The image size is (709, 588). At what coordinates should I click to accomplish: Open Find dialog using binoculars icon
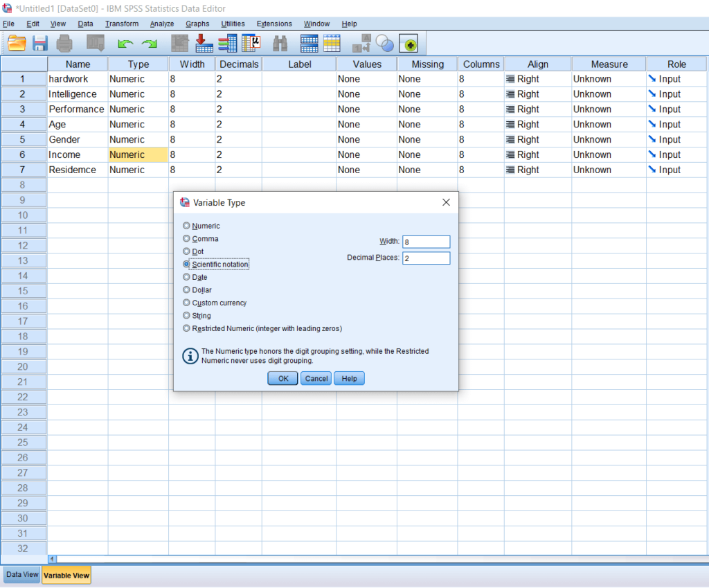click(280, 43)
